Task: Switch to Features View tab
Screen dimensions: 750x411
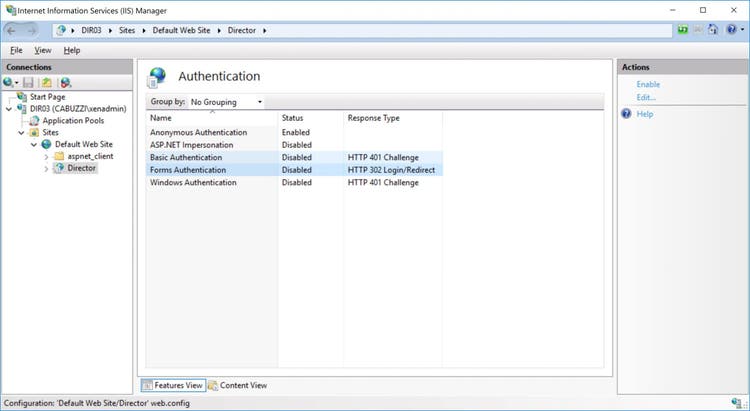Action: 173,385
